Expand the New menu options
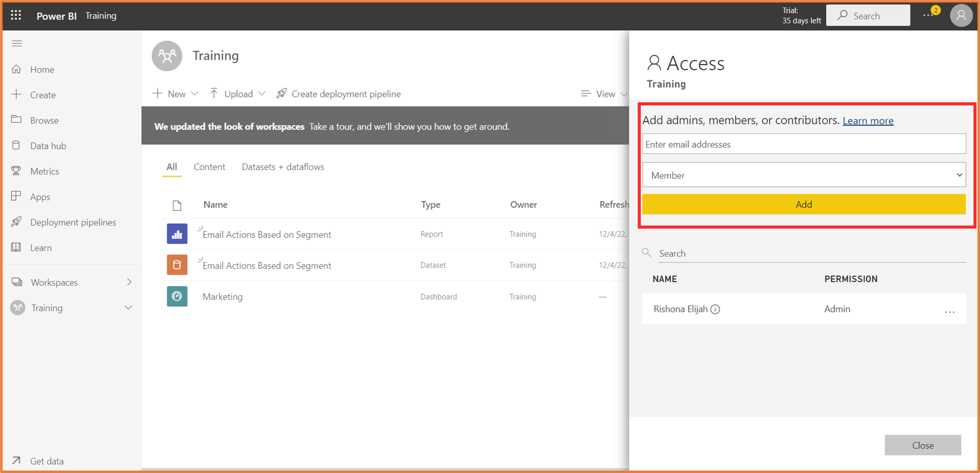This screenshot has height=473, width=980. pyautogui.click(x=195, y=93)
